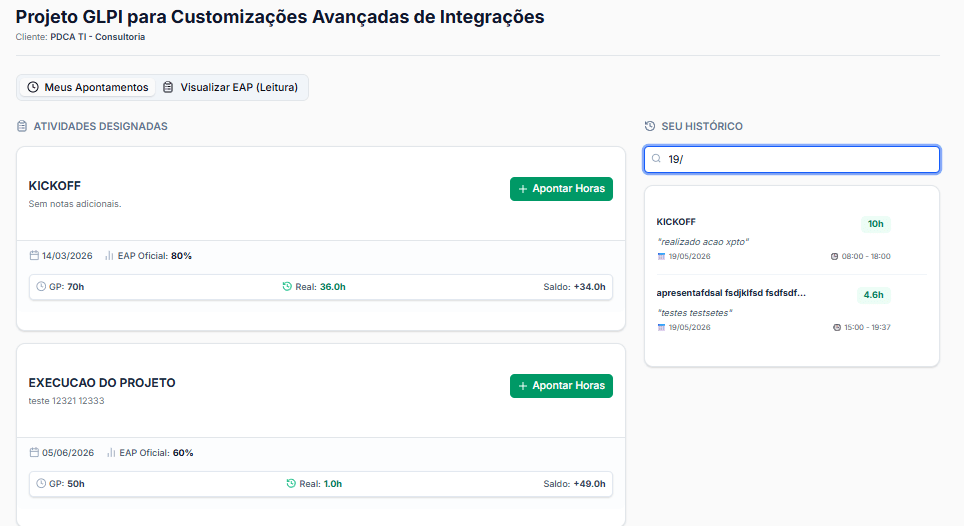Click the note "testes testsetes"
The image size is (964, 526).
(x=695, y=313)
